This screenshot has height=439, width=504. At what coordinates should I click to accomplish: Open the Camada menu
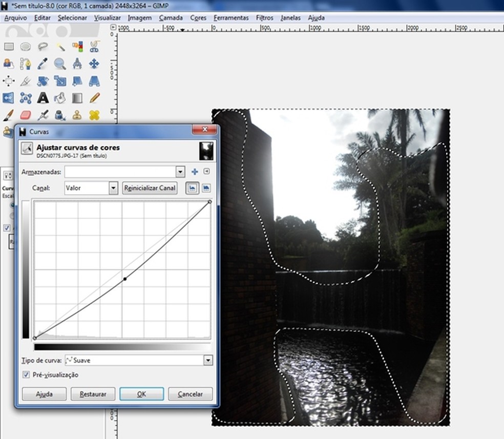click(x=171, y=18)
